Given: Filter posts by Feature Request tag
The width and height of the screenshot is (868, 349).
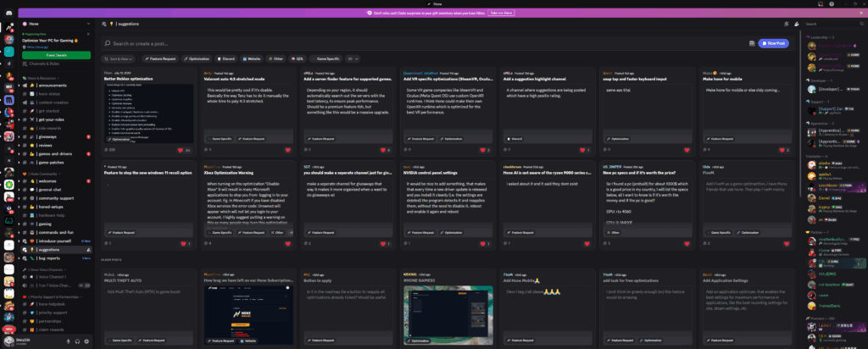Looking at the screenshot, I should point(161,58).
